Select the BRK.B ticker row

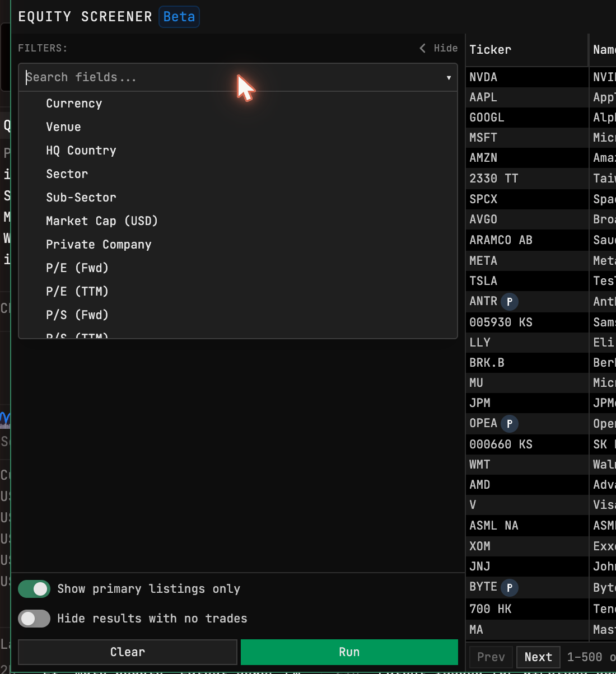coord(527,363)
